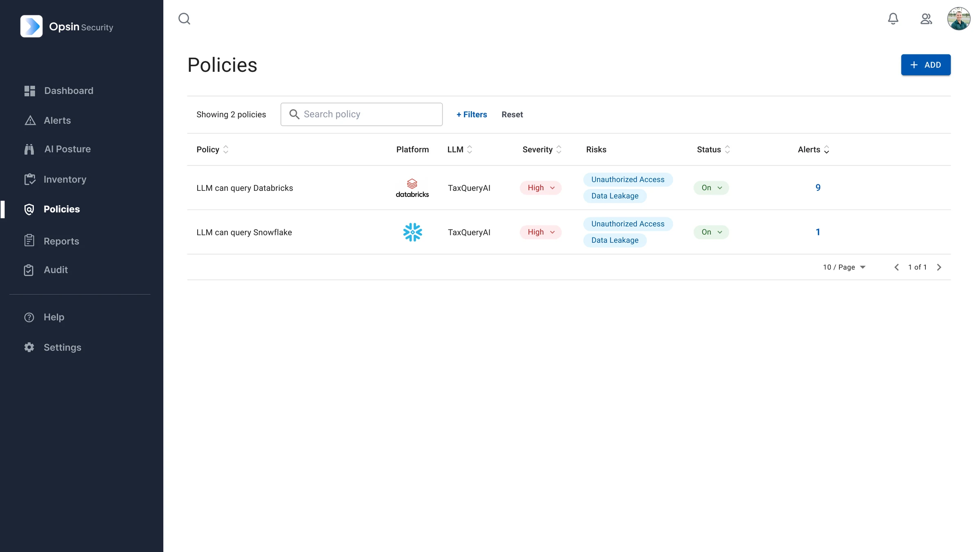
Task: Click the Opsin Security logo
Action: 67,27
